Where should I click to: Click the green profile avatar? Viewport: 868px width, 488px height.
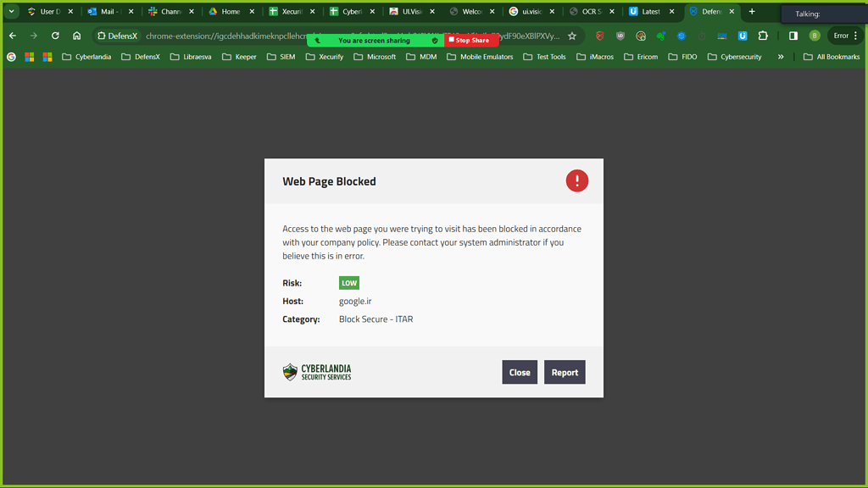pyautogui.click(x=813, y=36)
